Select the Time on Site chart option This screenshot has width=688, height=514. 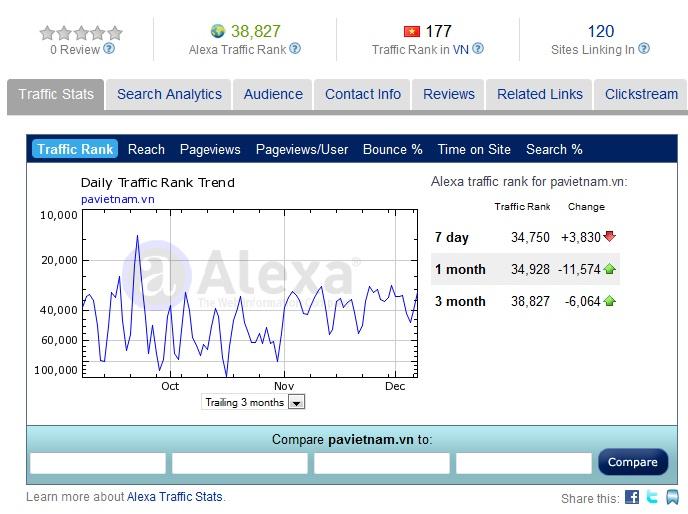click(x=474, y=149)
